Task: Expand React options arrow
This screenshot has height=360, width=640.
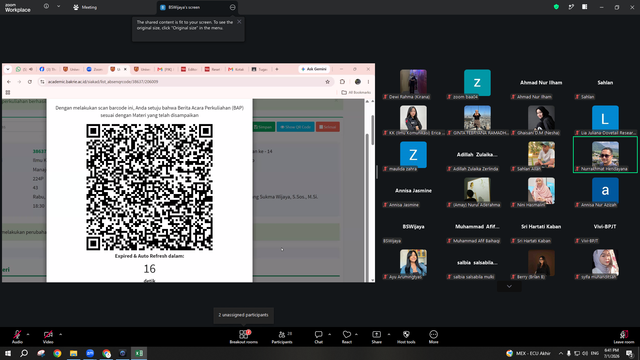Action: coord(356,334)
